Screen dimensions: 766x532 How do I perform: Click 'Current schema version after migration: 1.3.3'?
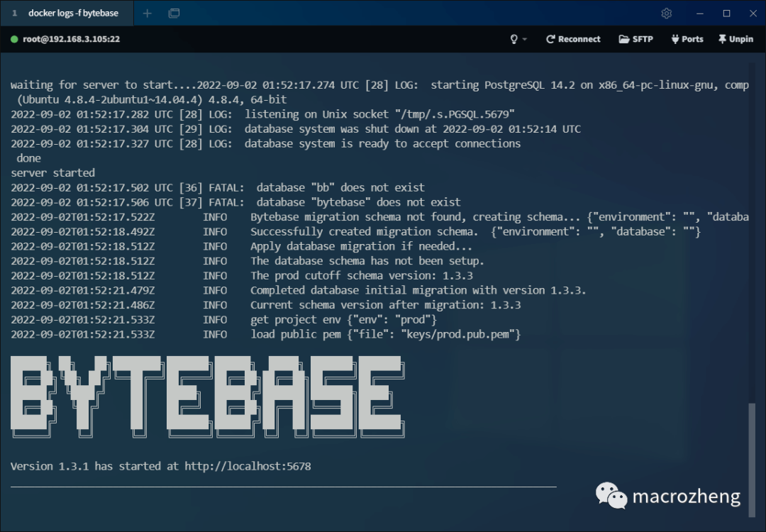(x=385, y=305)
